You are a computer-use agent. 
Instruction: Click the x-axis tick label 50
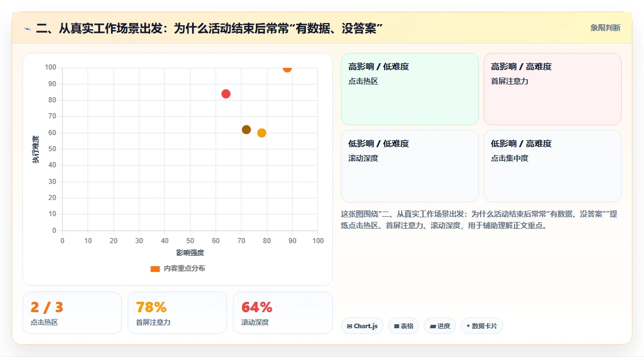tap(190, 241)
